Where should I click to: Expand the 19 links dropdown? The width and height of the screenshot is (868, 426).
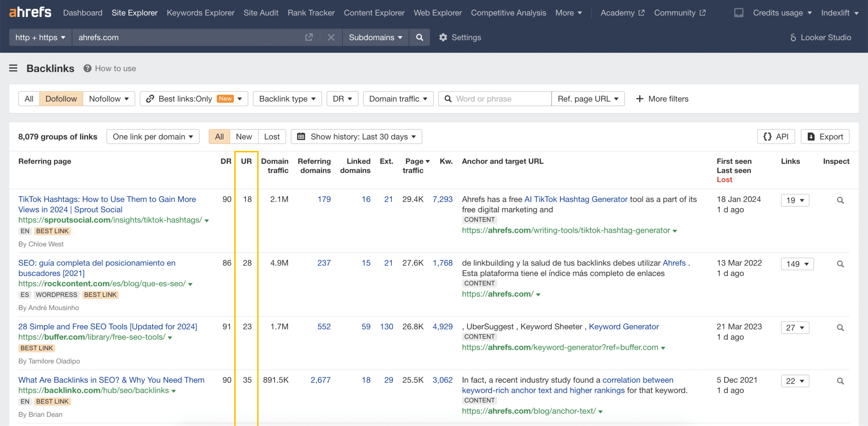[795, 200]
